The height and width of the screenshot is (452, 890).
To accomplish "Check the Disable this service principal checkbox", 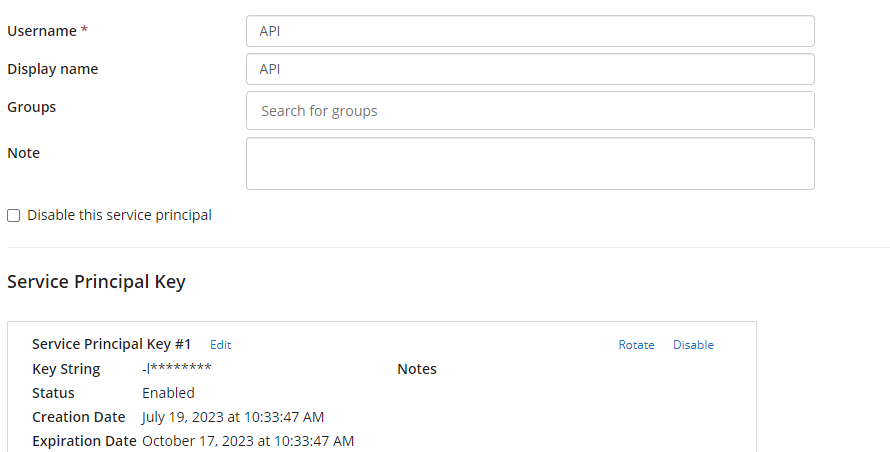I will pyautogui.click(x=14, y=216).
